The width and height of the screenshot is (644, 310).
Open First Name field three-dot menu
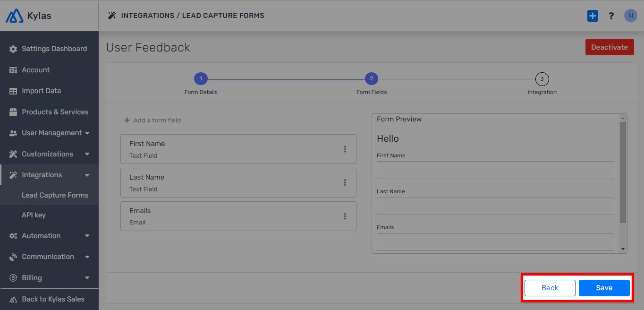pyautogui.click(x=345, y=149)
